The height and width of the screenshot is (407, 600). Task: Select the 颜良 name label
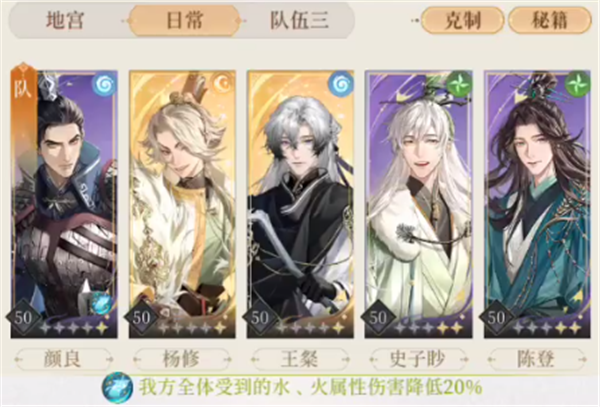(64, 359)
